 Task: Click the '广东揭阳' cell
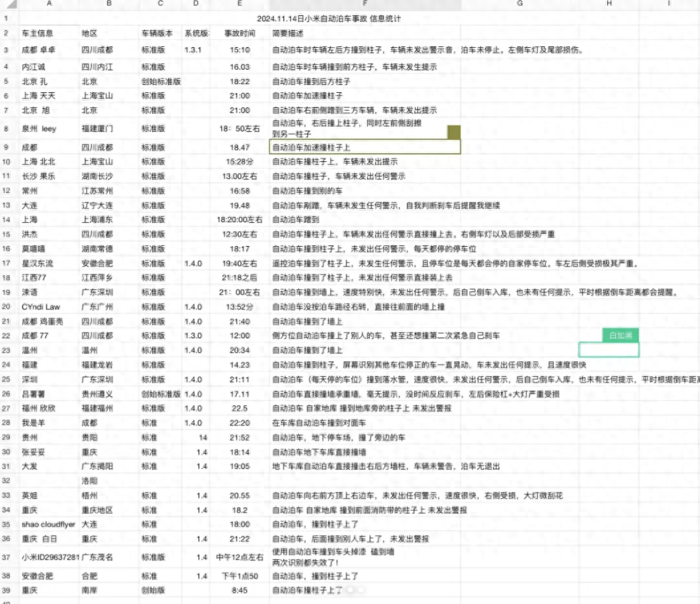click(x=98, y=467)
